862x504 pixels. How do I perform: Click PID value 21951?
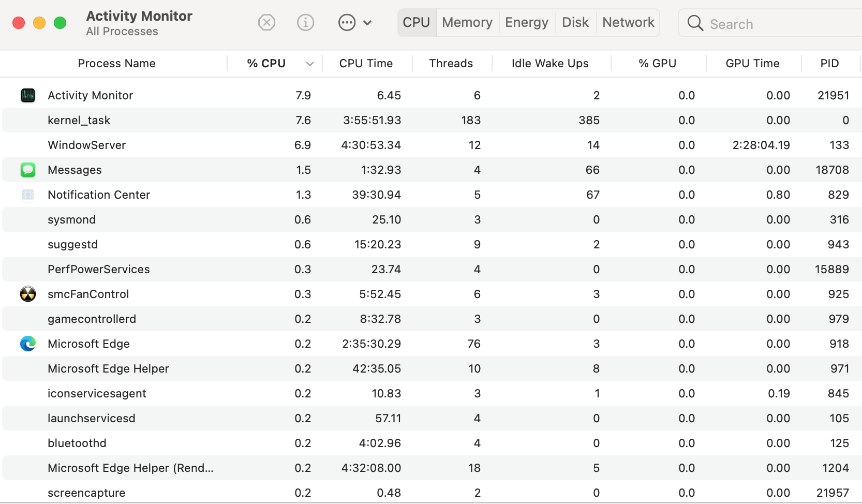click(x=833, y=95)
